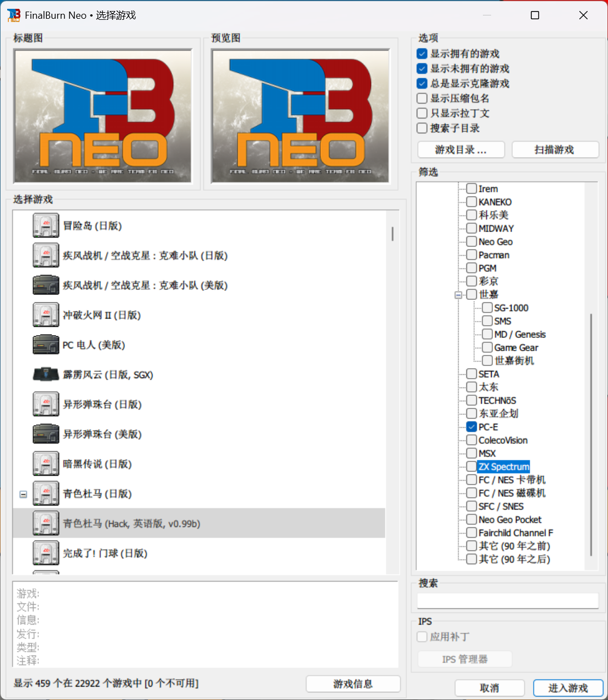Check the 世嘉街机 filter box
The width and height of the screenshot is (608, 700).
click(x=487, y=360)
